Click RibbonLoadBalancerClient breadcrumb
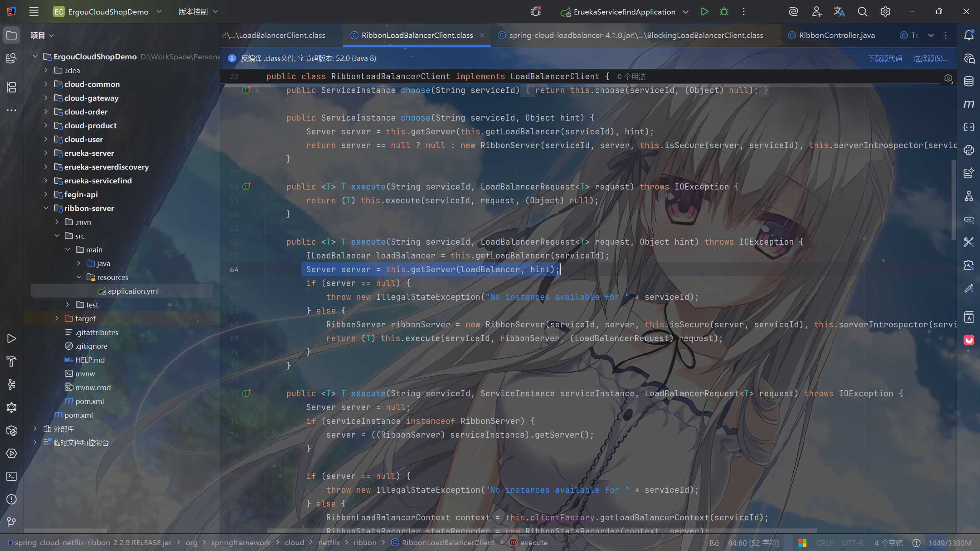980x551 pixels. pos(443,543)
